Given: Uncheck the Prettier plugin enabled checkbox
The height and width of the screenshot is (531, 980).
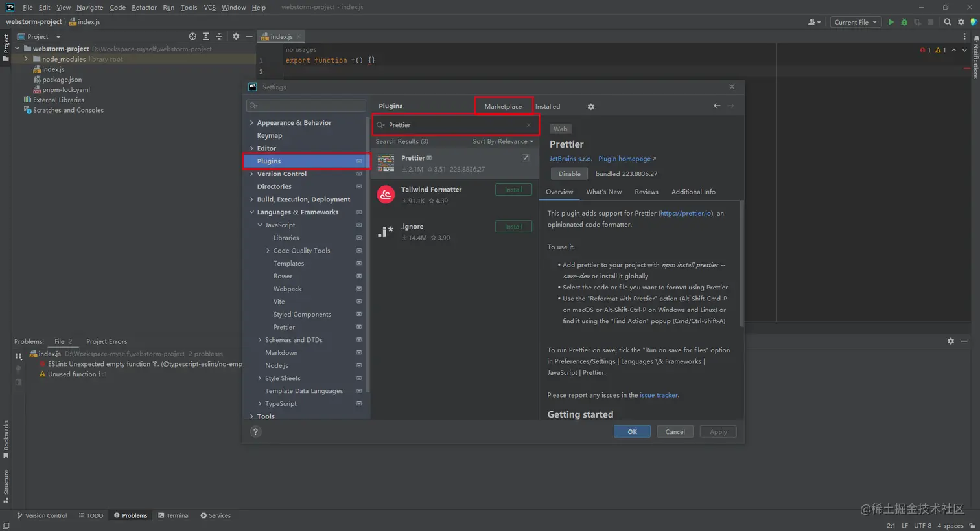Looking at the screenshot, I should point(526,158).
